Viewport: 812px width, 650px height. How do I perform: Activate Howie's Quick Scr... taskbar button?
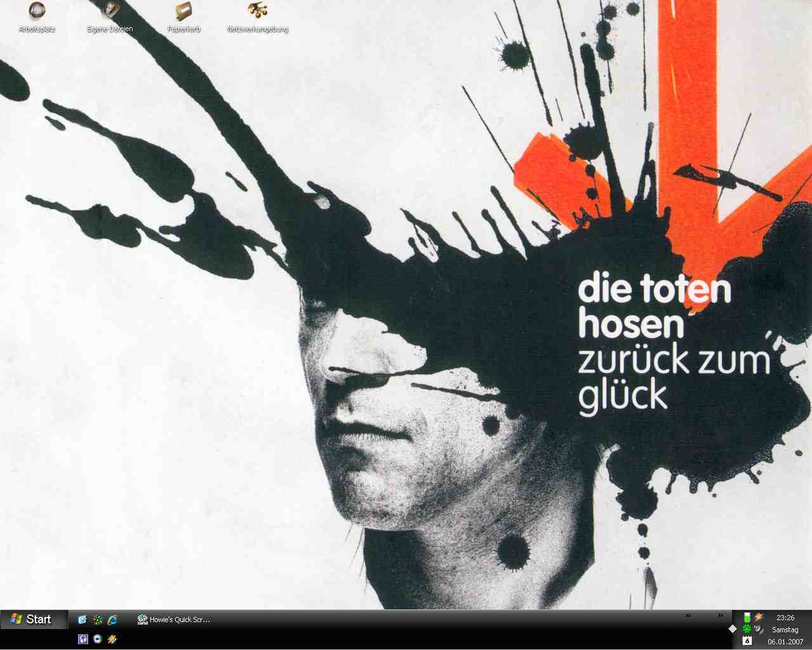174,620
